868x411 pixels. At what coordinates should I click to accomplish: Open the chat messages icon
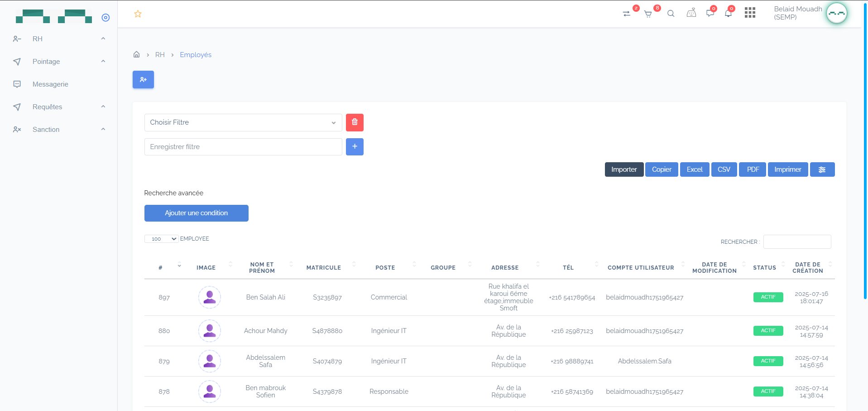[710, 13]
